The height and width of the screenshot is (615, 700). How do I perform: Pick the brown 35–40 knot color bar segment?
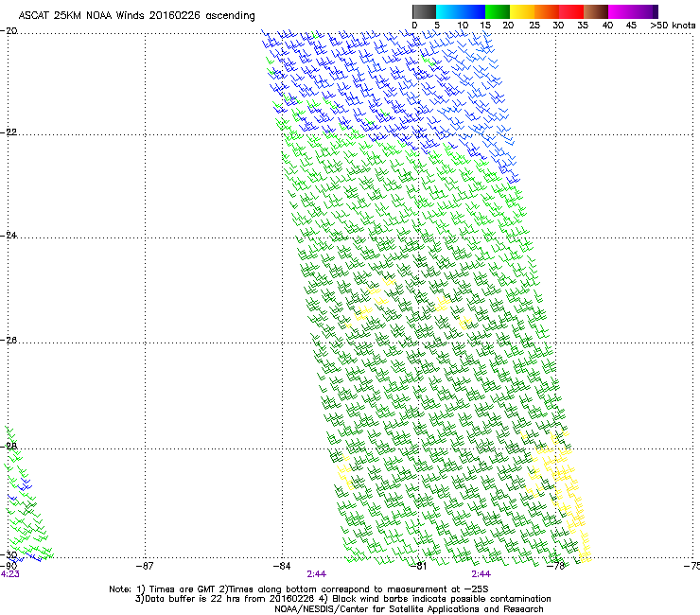coord(596,11)
